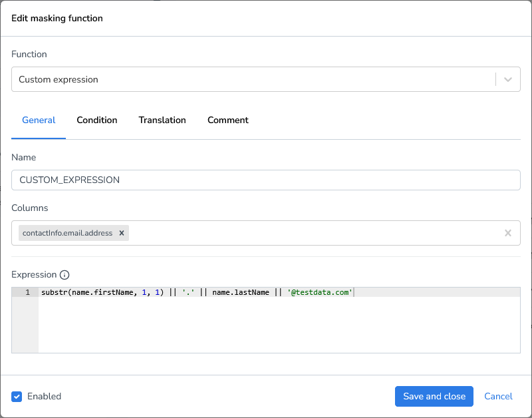Return to the General tab
The width and height of the screenshot is (532, 418).
coord(38,120)
